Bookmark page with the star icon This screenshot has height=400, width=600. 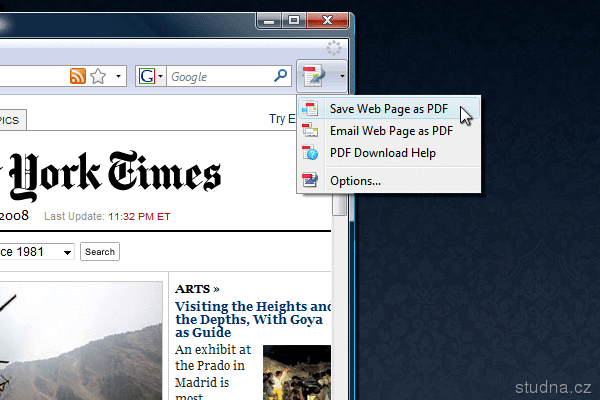98,76
